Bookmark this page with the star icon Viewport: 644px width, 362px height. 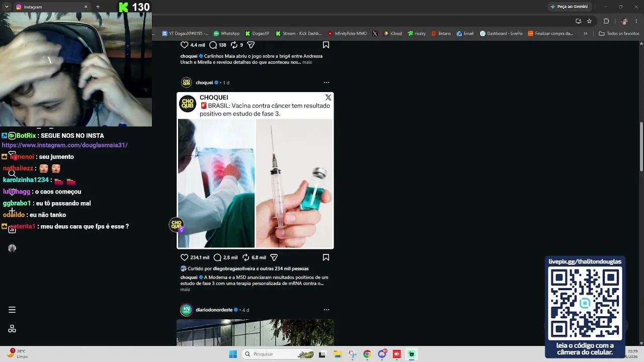tap(589, 21)
